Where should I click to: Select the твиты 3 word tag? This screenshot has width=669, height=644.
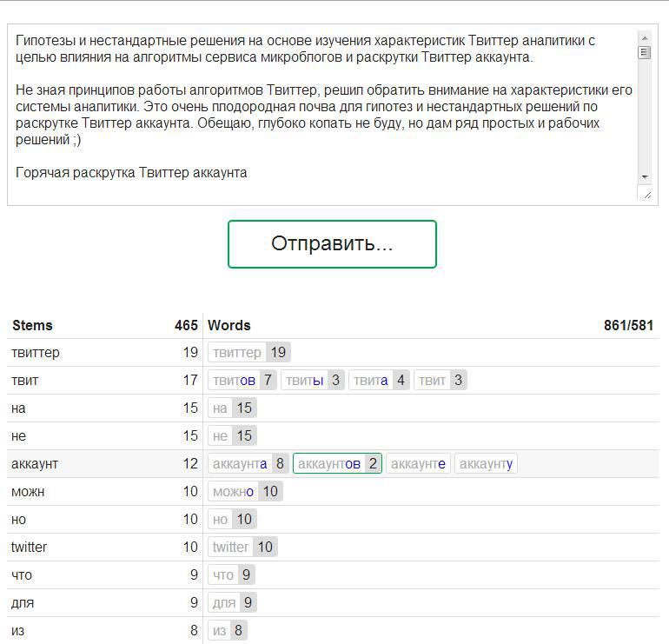point(313,381)
